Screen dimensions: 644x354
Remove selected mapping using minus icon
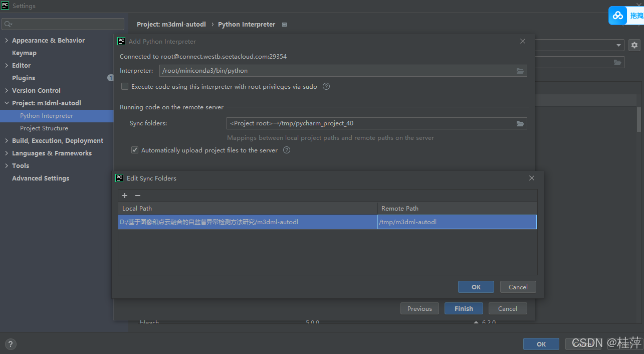[137, 196]
